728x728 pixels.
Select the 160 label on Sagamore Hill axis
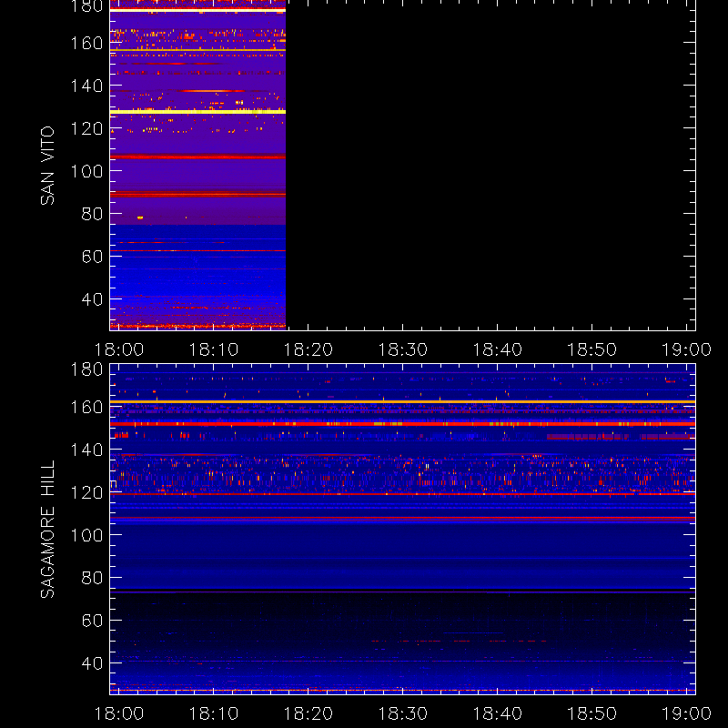tap(86, 407)
